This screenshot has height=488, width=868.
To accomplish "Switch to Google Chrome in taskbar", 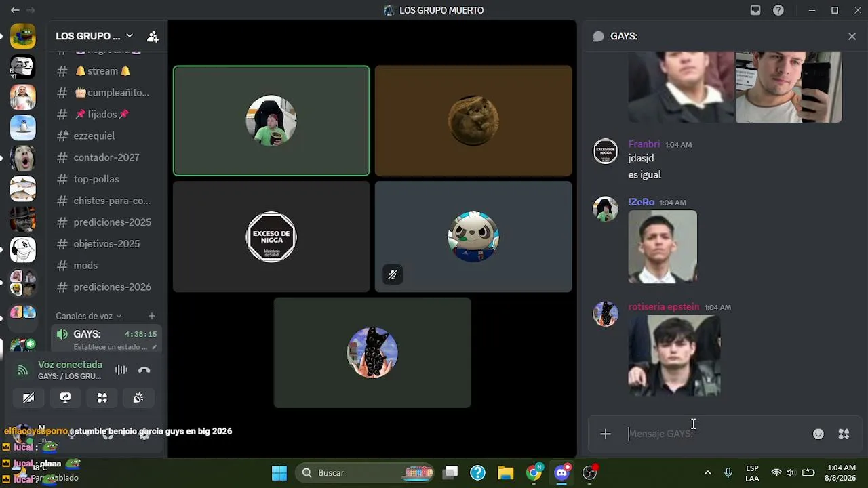I will [x=534, y=473].
